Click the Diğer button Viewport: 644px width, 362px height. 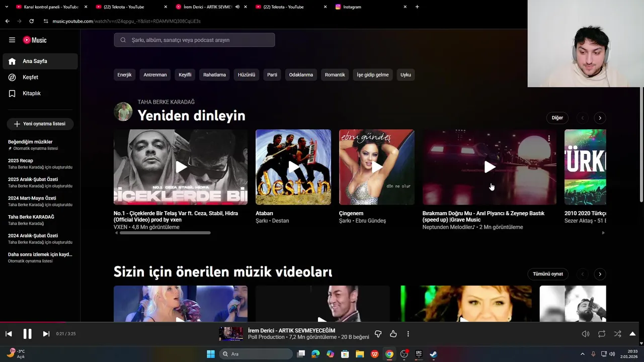point(557,118)
